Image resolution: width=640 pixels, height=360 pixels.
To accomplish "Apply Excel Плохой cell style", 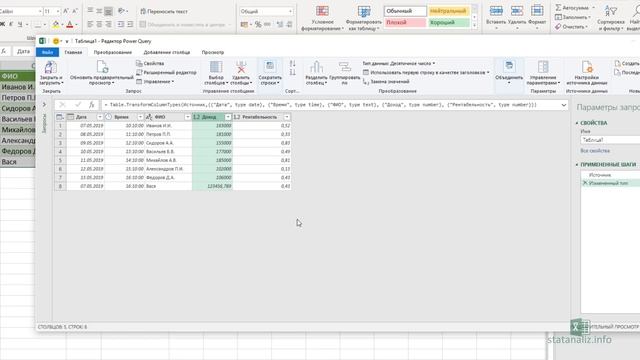I will [405, 22].
